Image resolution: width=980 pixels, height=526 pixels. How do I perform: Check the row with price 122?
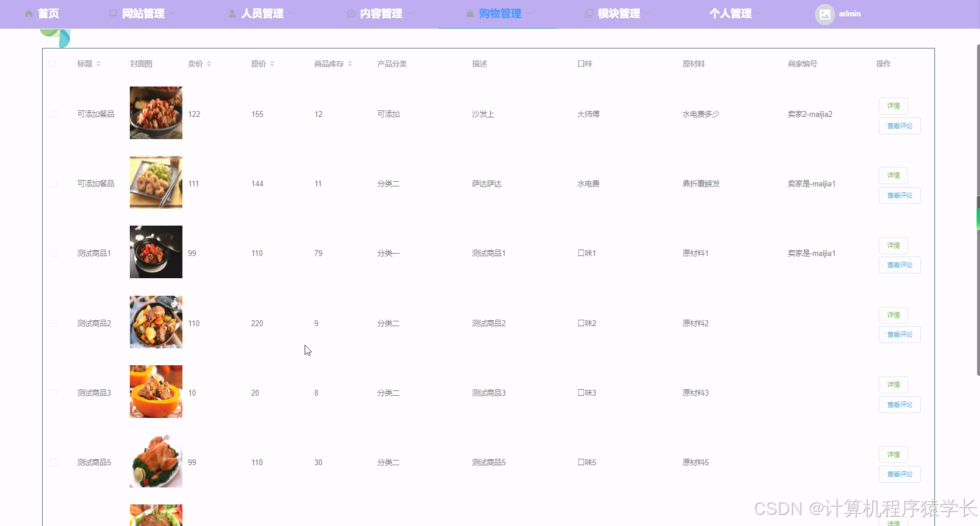tap(54, 114)
